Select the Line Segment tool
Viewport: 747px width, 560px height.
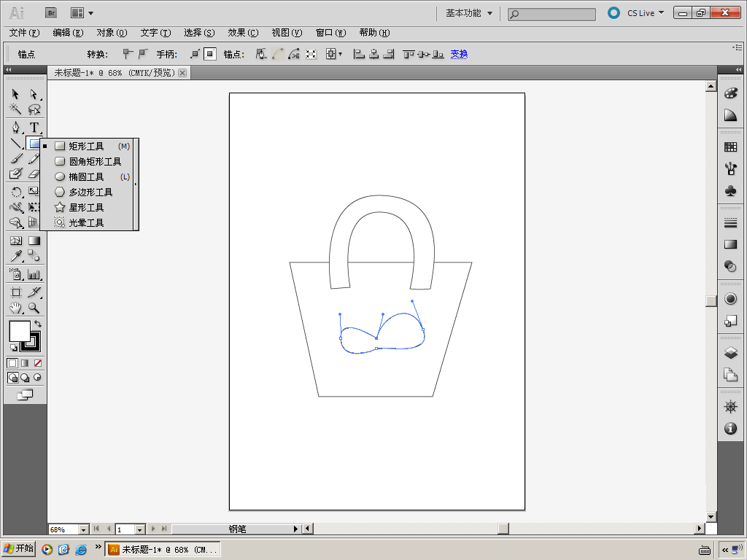coord(15,143)
